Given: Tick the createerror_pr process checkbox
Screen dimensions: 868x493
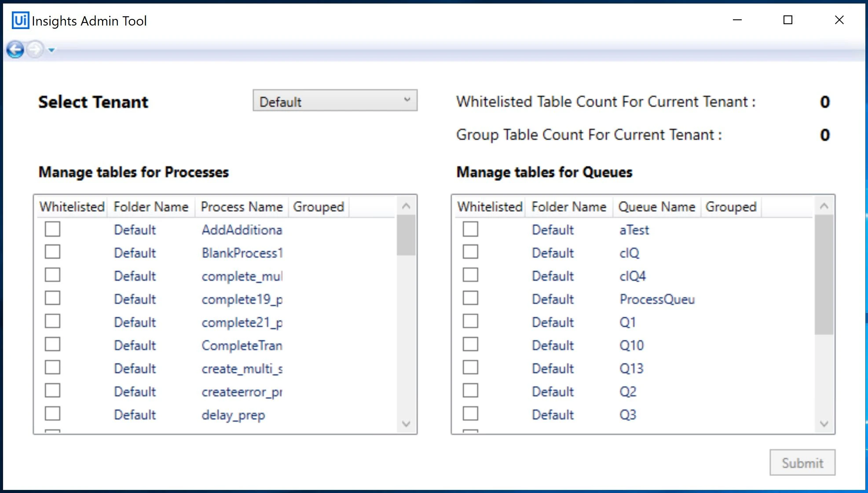Looking at the screenshot, I should pyautogui.click(x=52, y=391).
